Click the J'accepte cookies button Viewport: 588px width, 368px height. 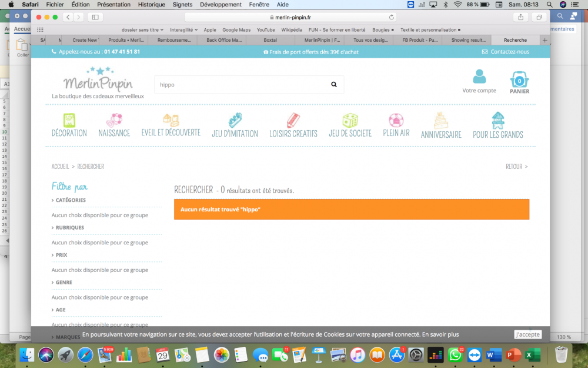[x=527, y=334]
